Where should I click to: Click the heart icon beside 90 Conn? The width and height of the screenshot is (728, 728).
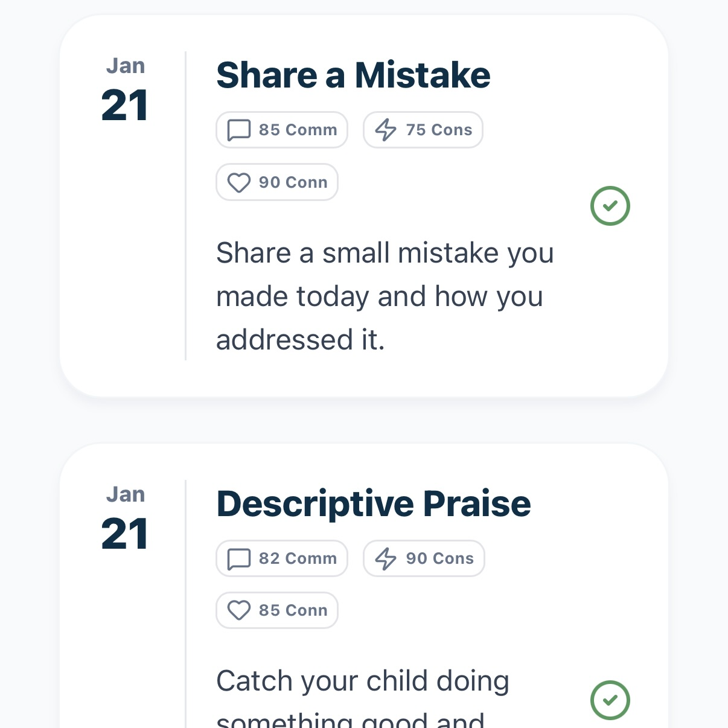pyautogui.click(x=239, y=182)
